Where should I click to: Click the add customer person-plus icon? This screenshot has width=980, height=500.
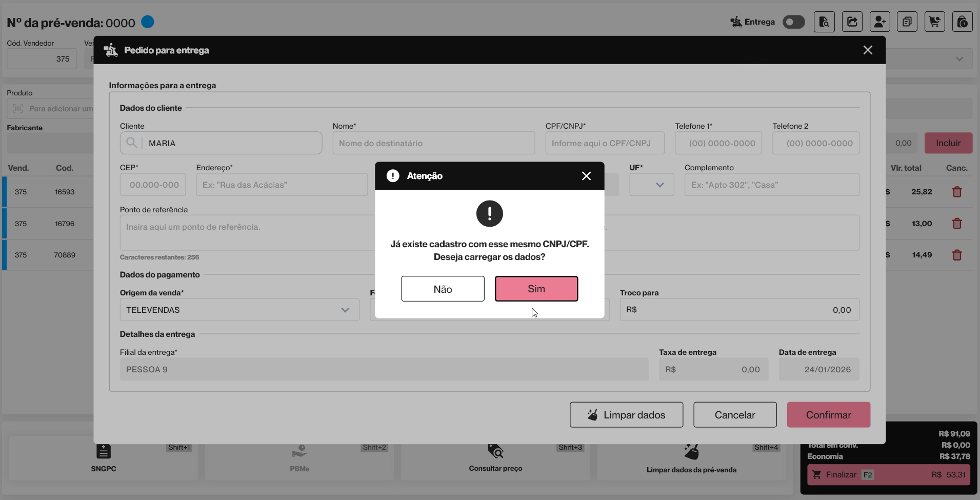(x=879, y=22)
